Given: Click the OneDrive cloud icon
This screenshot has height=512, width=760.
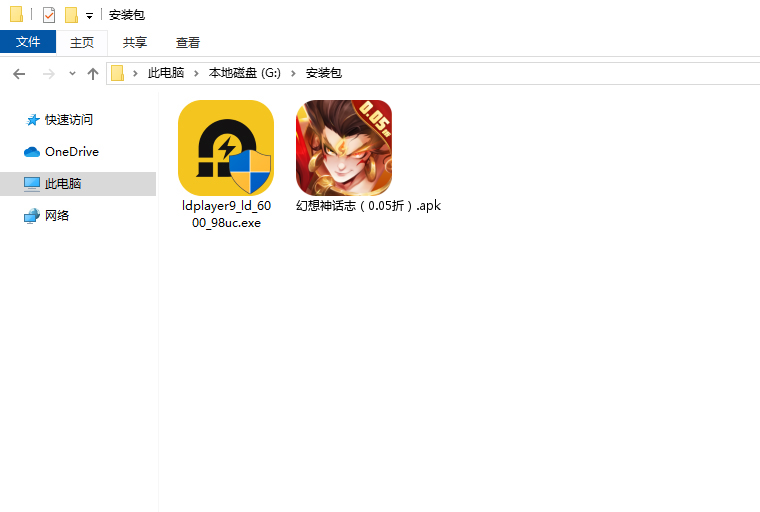Looking at the screenshot, I should (x=32, y=152).
